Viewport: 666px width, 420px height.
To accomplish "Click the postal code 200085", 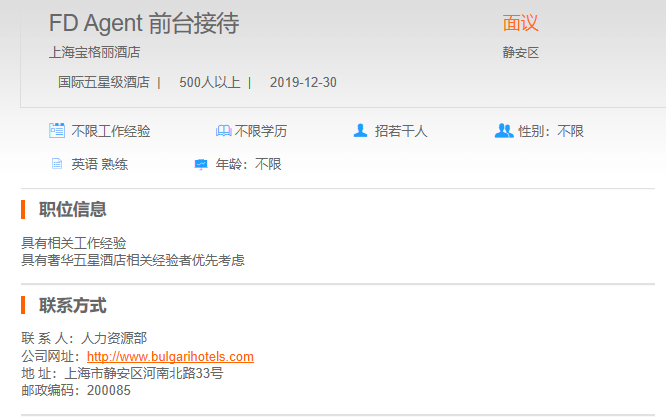I will [x=108, y=390].
